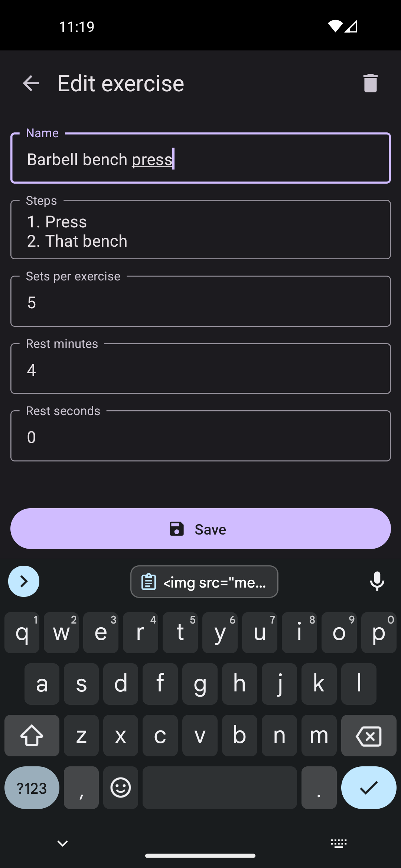
Task: Edit the Steps field
Action: [200, 231]
